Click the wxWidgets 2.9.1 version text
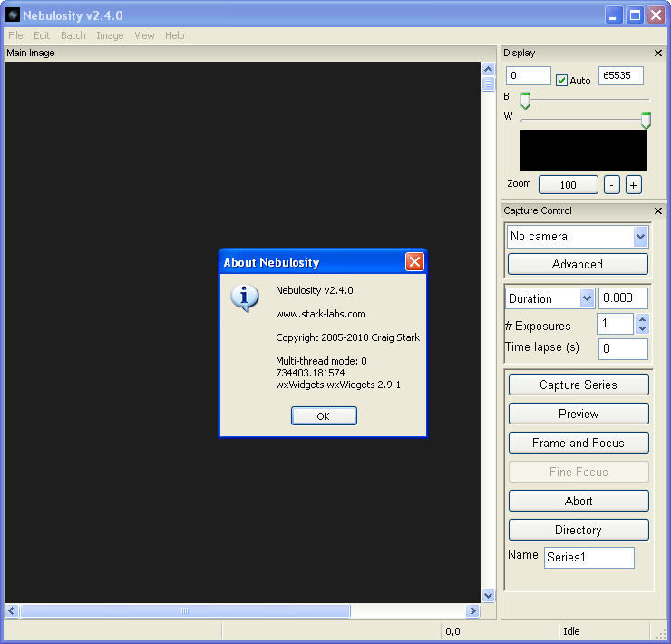Viewport: 671px width, 644px height. click(338, 385)
